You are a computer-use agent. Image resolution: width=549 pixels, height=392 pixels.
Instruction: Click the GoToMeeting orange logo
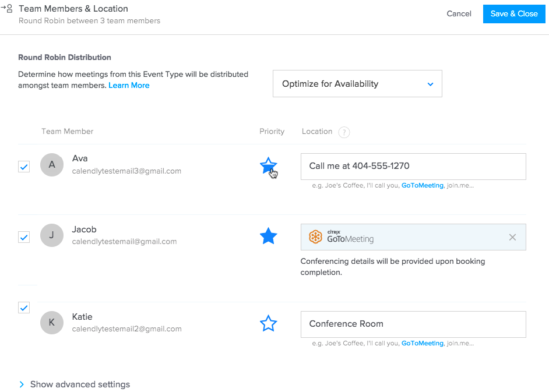[x=315, y=237]
